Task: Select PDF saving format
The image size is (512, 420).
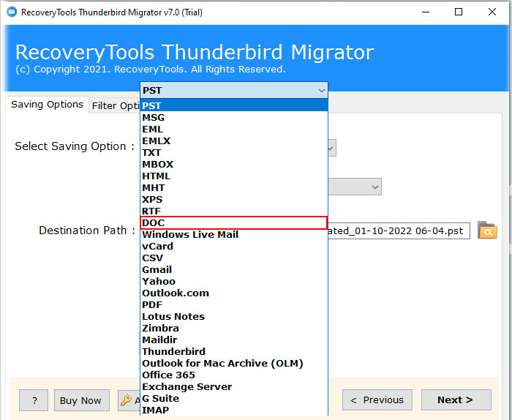Action: click(x=234, y=304)
